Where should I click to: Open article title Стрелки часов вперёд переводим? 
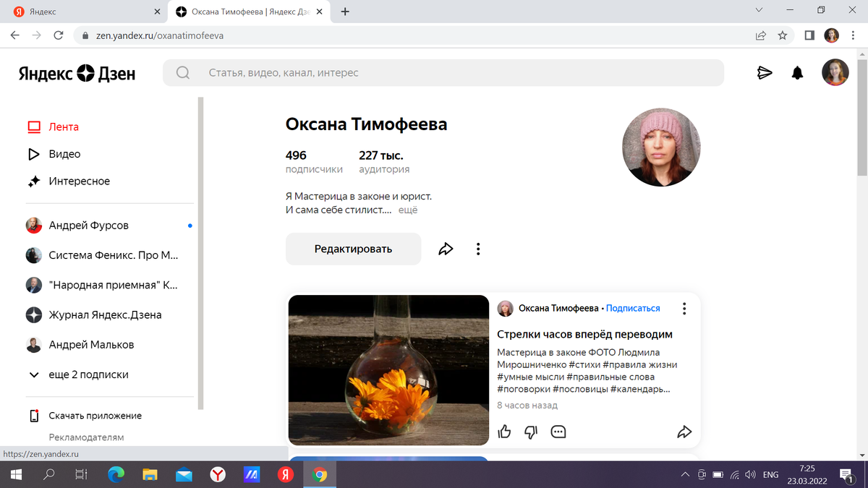[585, 334]
